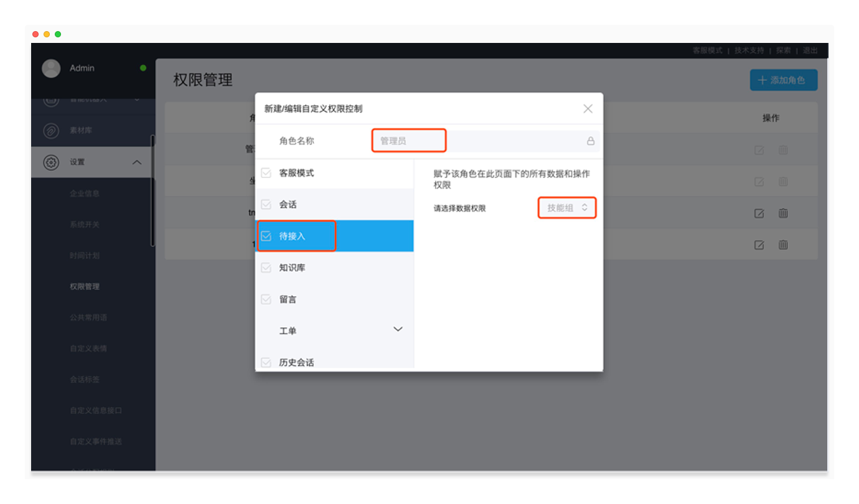The image size is (859, 504).
Task: Collapse the 设置 sidebar menu chevron
Action: click(x=137, y=162)
